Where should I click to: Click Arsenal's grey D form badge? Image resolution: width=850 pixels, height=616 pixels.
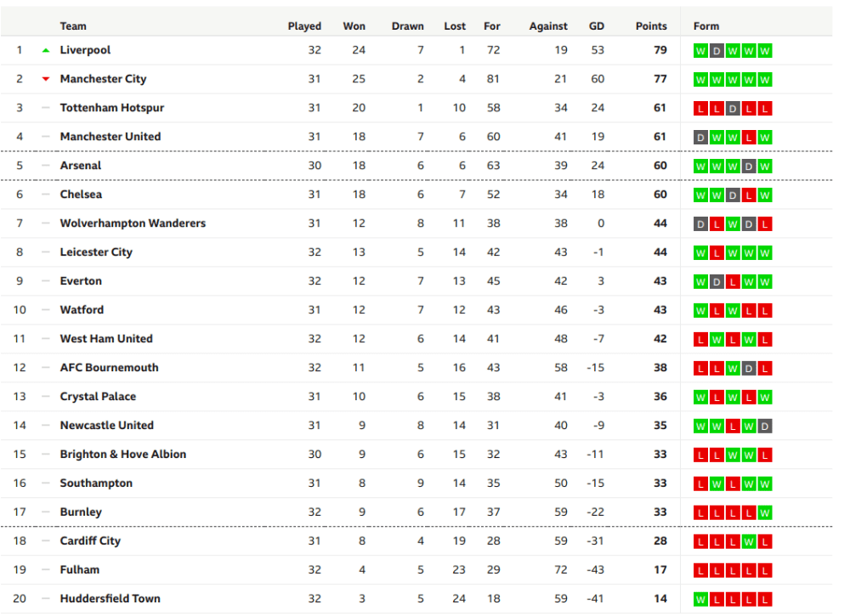coord(749,167)
